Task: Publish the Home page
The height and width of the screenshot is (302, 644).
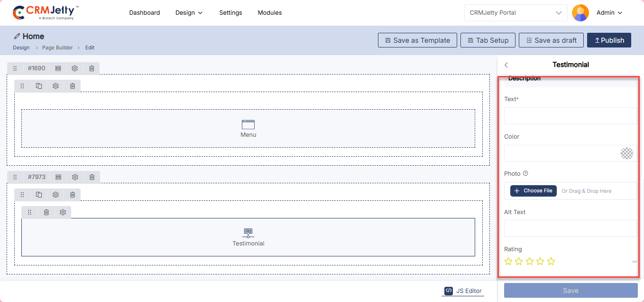Action: point(609,40)
